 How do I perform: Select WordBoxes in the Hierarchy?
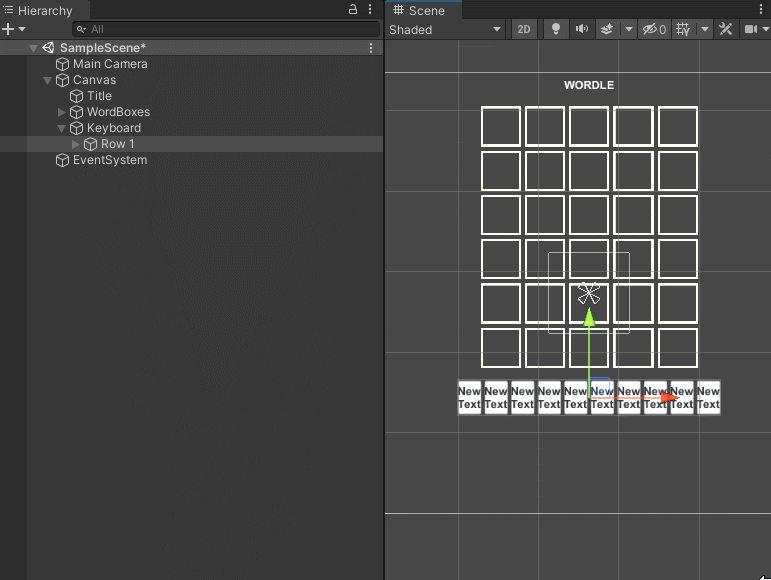pos(119,112)
